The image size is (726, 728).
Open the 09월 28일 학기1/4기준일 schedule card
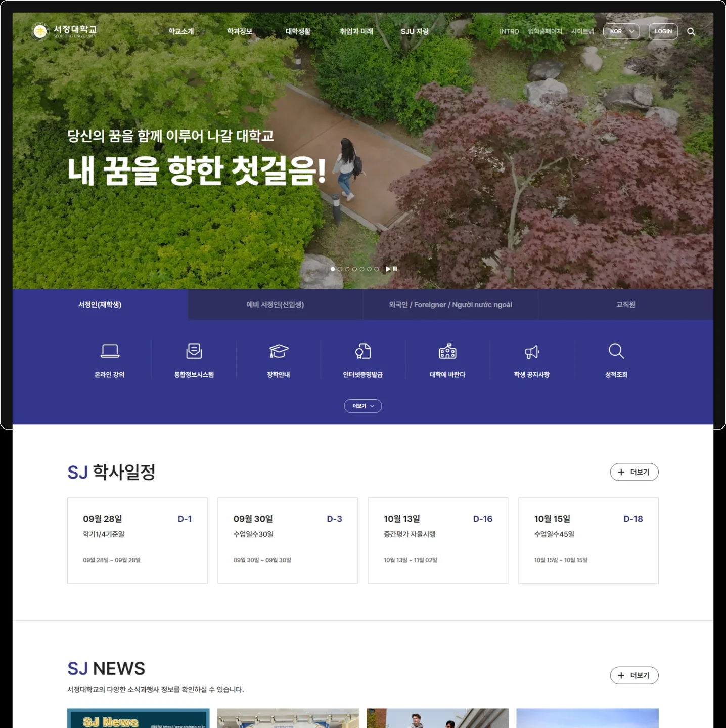pos(138,540)
